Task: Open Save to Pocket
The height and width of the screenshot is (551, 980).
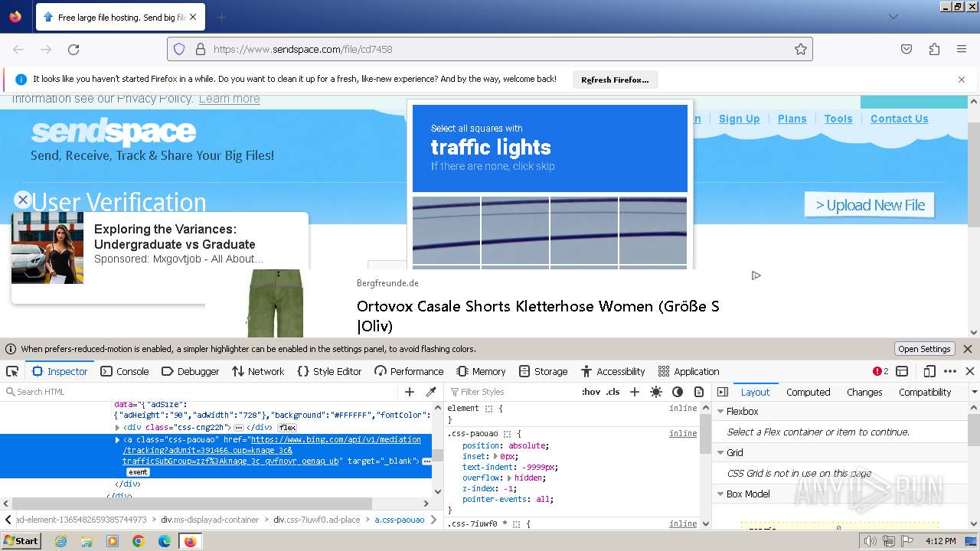Action: [x=906, y=49]
